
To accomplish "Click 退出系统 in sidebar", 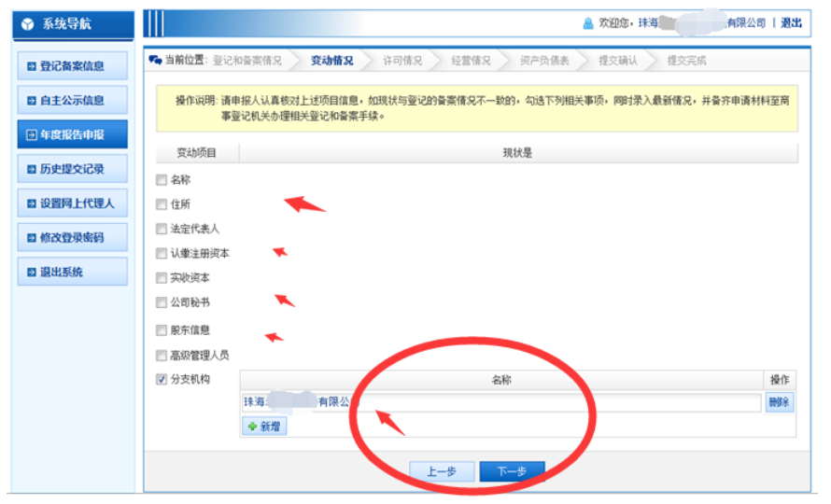I will pos(71,272).
